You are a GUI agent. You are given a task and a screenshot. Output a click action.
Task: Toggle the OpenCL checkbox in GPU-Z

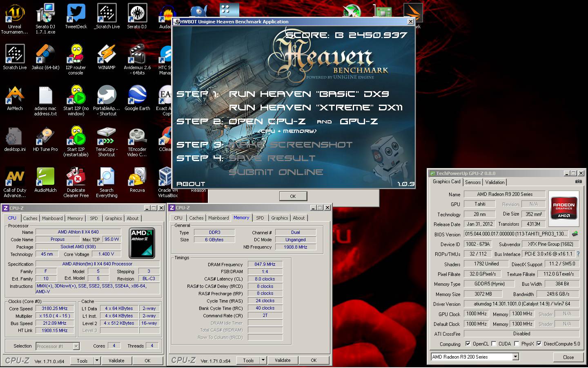tap(468, 344)
